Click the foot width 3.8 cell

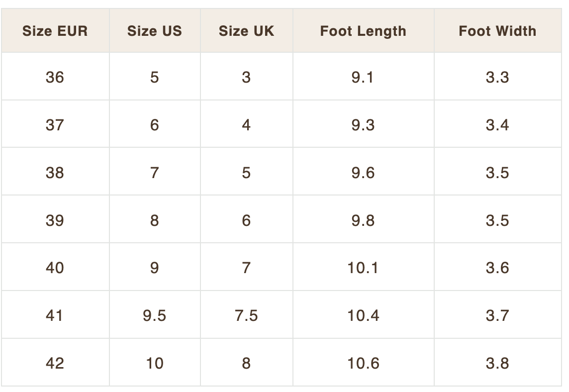coord(497,363)
